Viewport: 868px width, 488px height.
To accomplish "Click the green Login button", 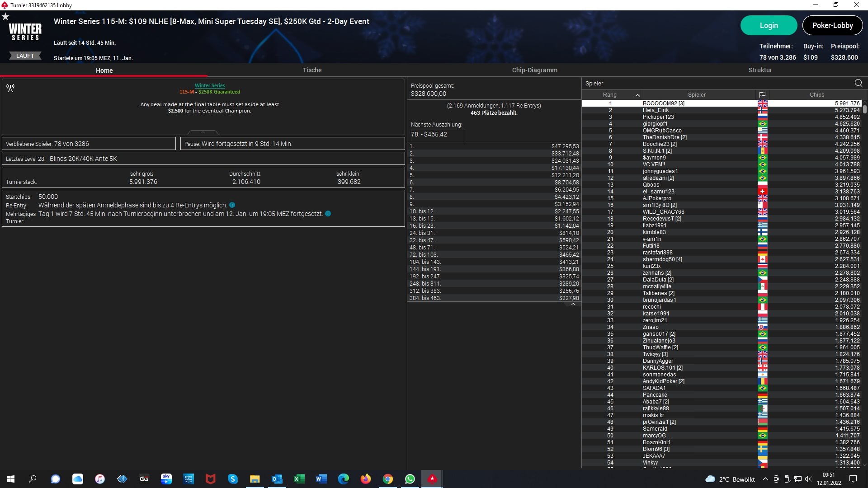I will coord(768,25).
